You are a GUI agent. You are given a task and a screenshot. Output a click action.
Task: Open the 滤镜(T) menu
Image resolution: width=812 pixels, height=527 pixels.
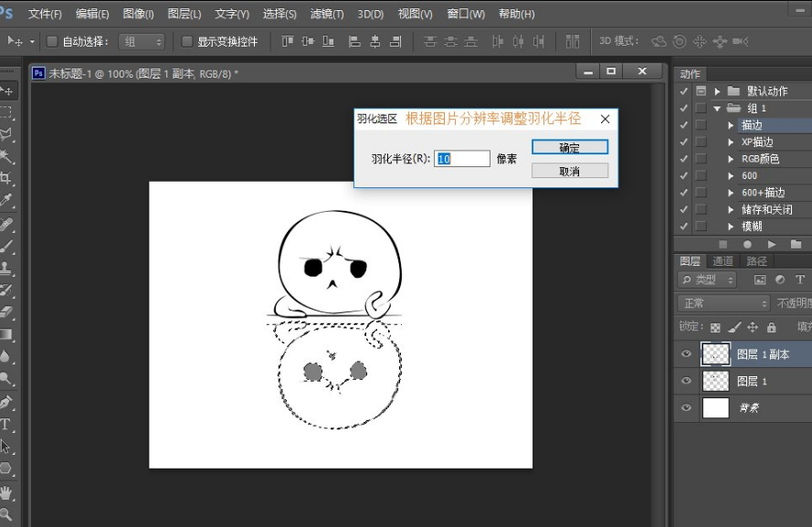click(x=327, y=14)
